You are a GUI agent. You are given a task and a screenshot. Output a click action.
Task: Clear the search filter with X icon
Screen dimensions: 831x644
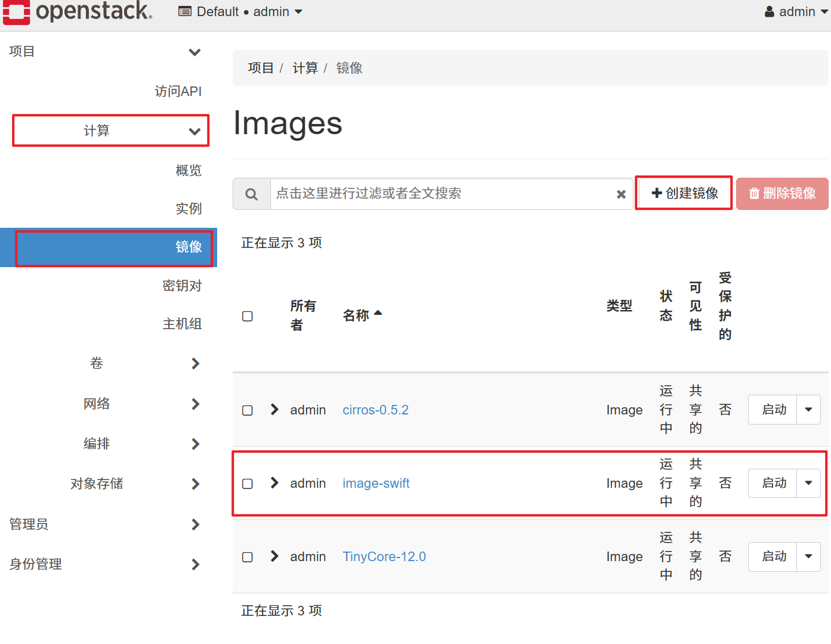621,194
